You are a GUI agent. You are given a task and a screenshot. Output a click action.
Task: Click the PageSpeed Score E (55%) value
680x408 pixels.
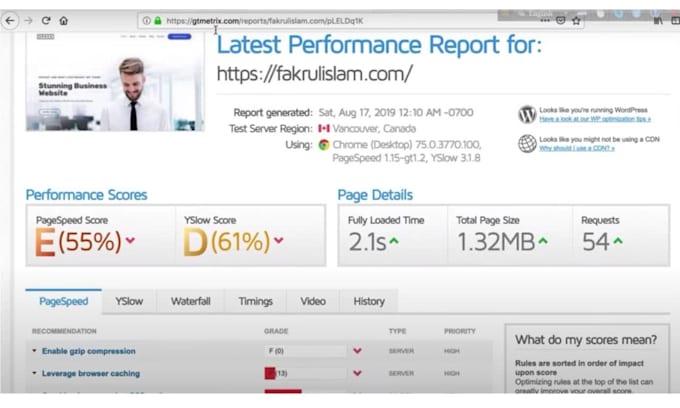pos(78,242)
